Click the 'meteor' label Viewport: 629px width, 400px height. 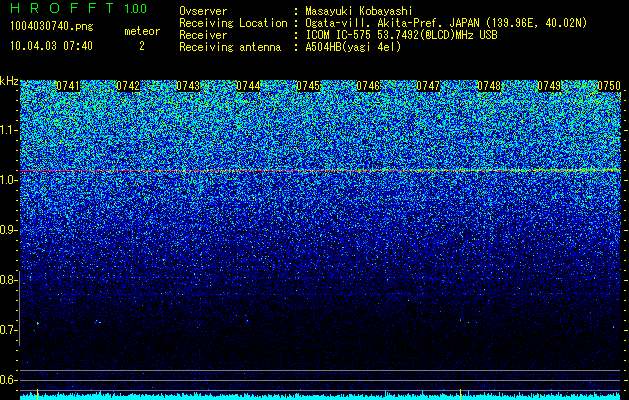pos(142,31)
